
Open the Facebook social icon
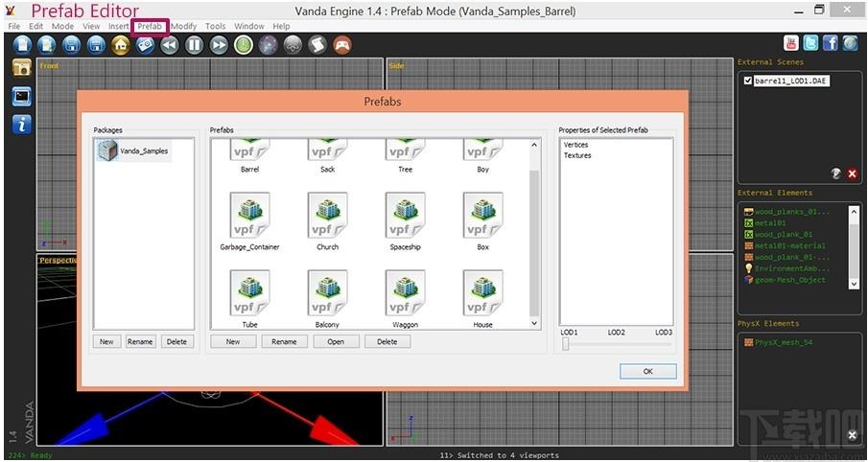point(831,43)
